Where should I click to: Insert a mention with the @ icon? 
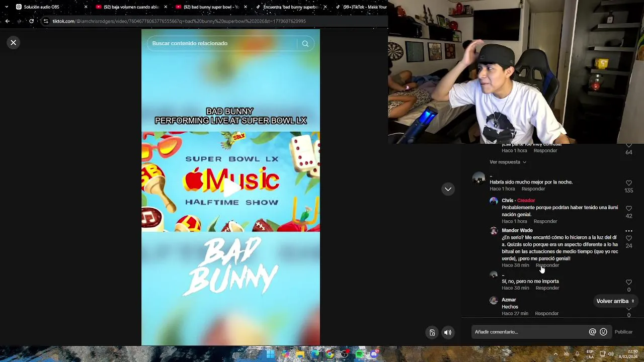click(x=592, y=332)
